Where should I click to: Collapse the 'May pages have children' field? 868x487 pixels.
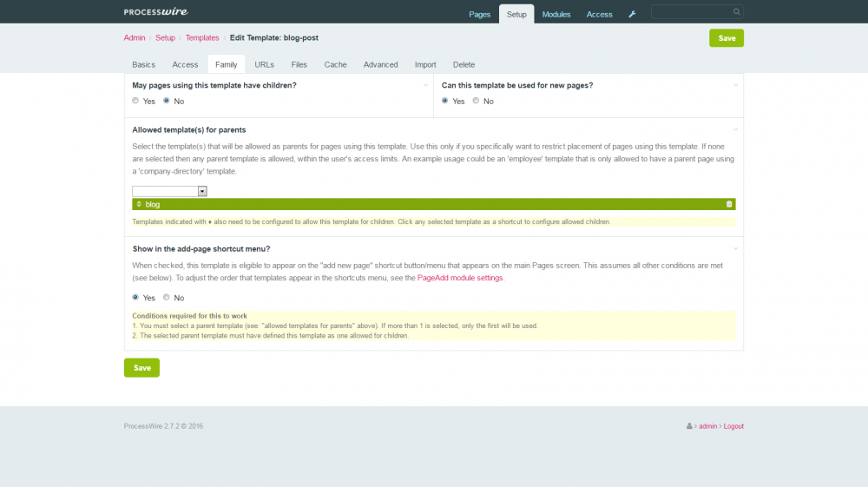click(x=425, y=85)
